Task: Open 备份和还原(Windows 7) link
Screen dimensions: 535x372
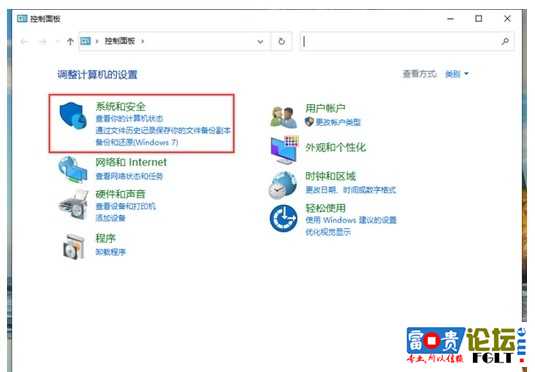Action: coord(137,142)
